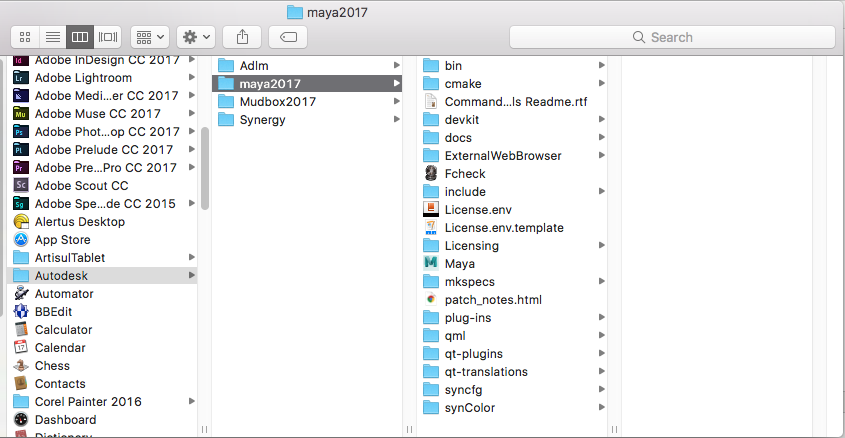Click into the Search field
The image size is (845, 438).
672,37
